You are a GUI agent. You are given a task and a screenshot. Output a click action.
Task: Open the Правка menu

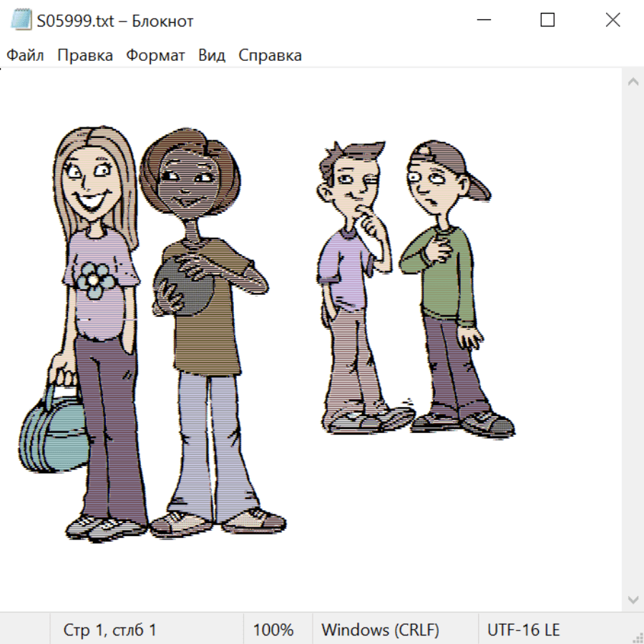click(x=85, y=56)
